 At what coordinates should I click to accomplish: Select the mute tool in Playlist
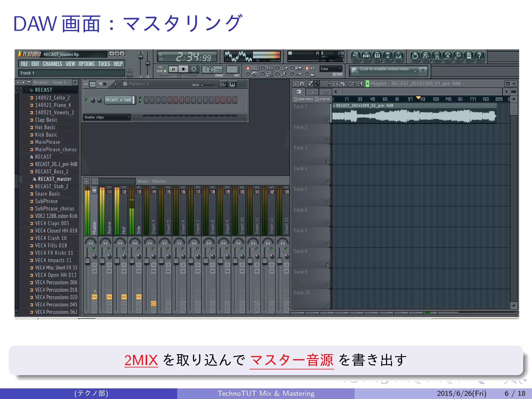[x=329, y=84]
